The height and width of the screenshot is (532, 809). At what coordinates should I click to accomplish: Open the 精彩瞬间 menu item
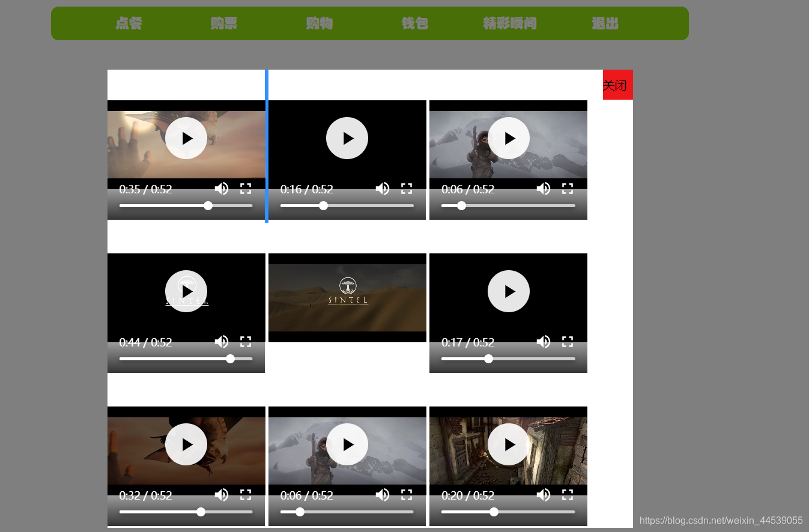click(510, 23)
